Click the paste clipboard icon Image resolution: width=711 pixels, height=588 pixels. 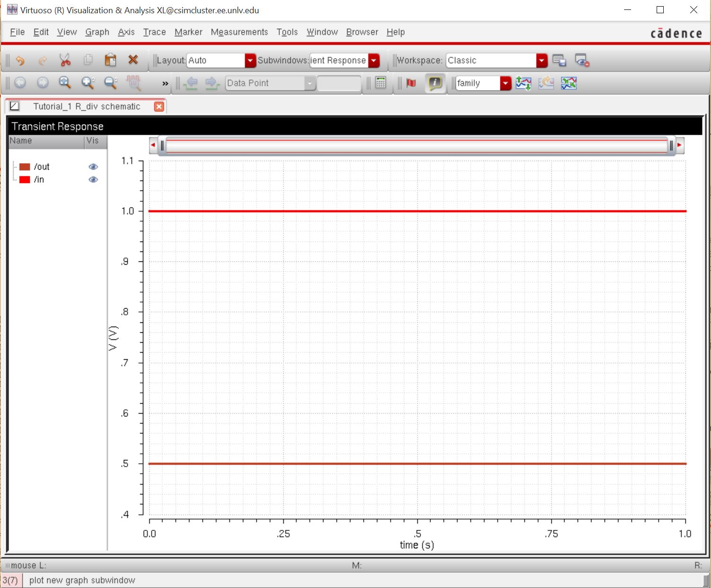110,60
